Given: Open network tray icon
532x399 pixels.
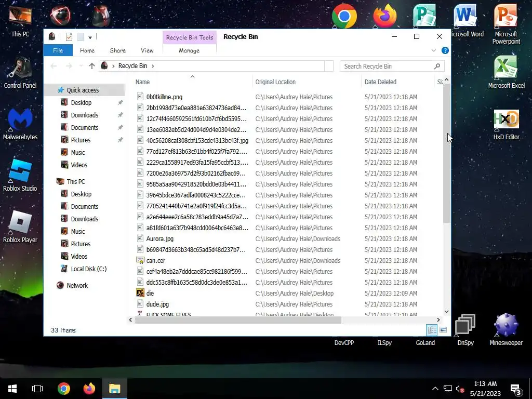Looking at the screenshot, I should click(x=447, y=389).
